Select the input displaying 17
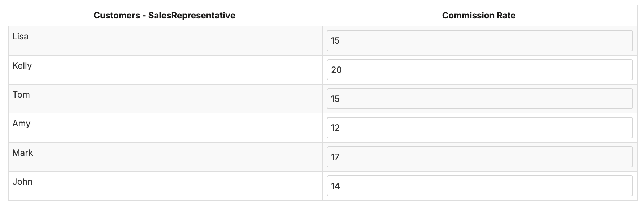The width and height of the screenshot is (644, 206). tap(479, 157)
